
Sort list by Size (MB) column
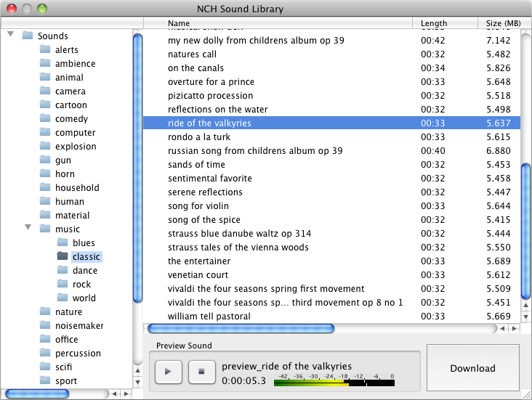coord(503,24)
